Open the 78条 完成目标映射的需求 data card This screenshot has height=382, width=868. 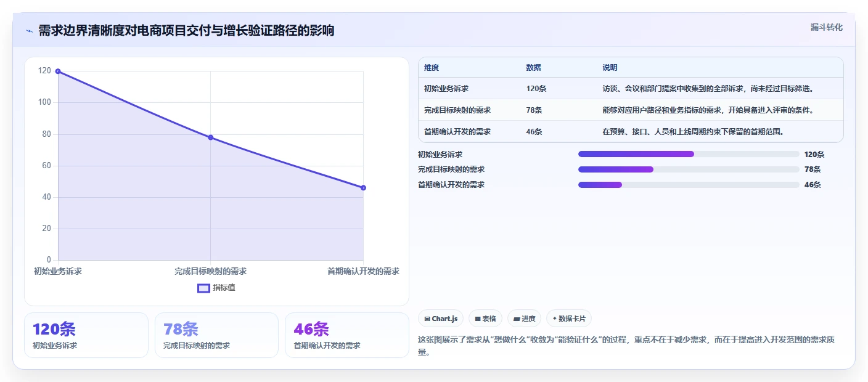(216, 335)
